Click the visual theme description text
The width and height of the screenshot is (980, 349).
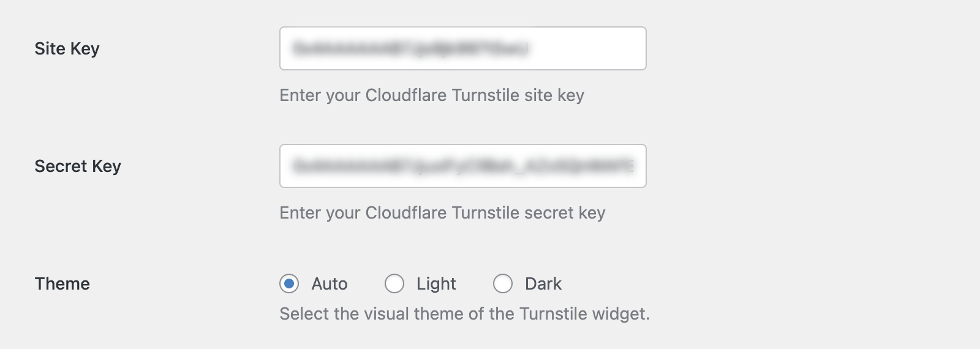click(x=464, y=314)
